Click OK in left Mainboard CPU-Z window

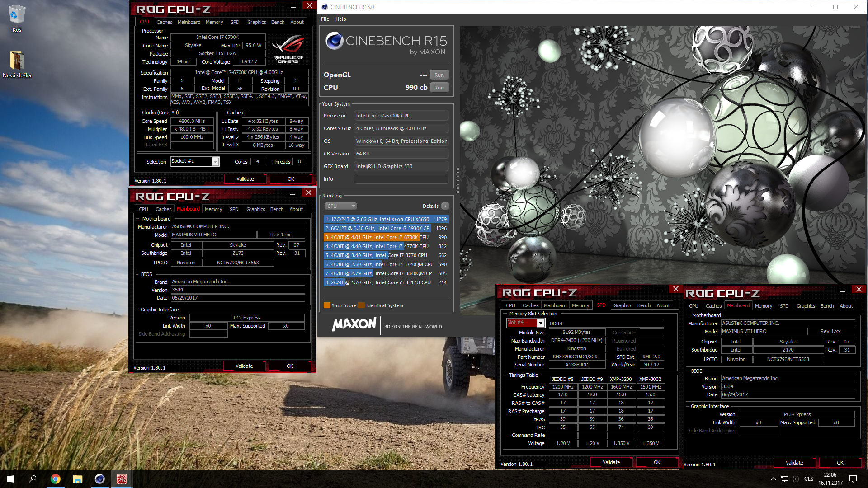pos(290,366)
